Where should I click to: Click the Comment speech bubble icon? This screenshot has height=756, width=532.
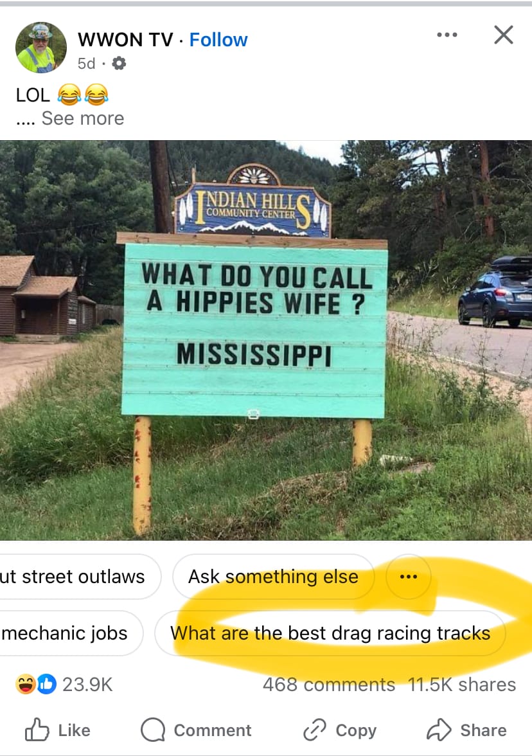coord(153,730)
